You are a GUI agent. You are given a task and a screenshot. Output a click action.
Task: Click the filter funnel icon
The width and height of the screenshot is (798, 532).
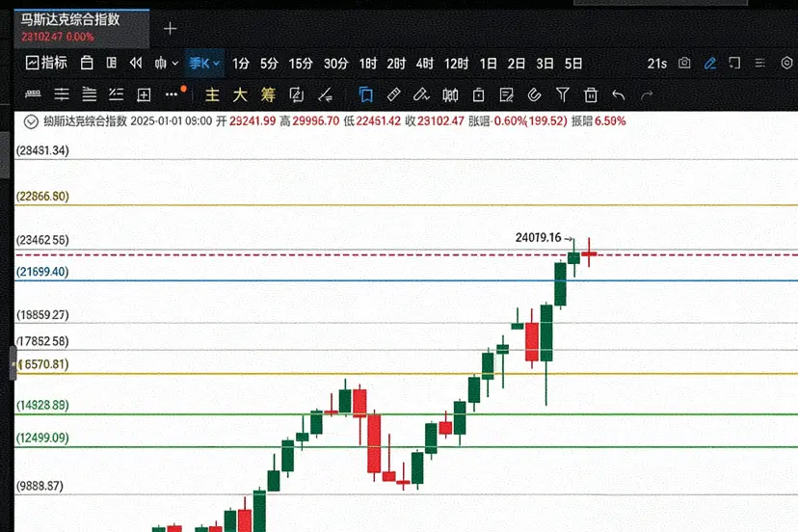(563, 94)
